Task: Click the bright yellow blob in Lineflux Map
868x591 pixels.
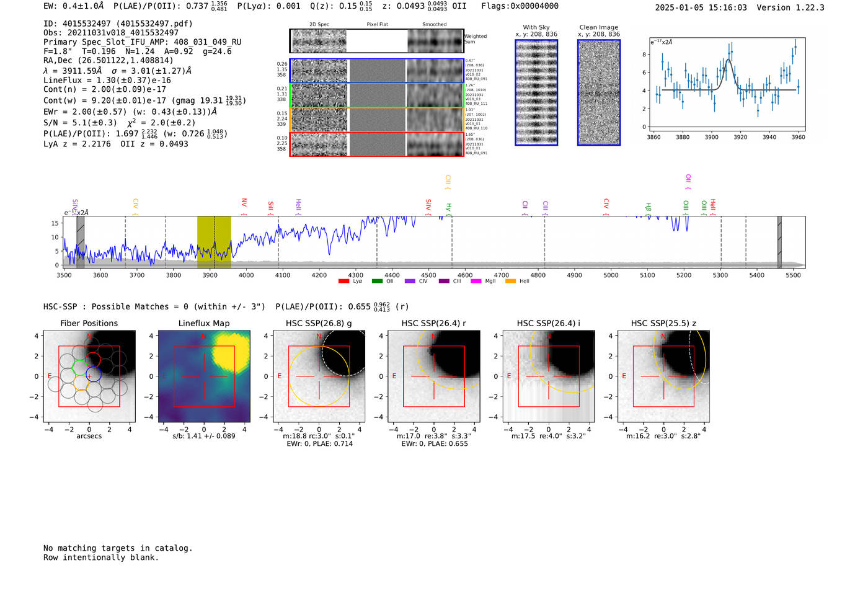Action: click(x=231, y=353)
